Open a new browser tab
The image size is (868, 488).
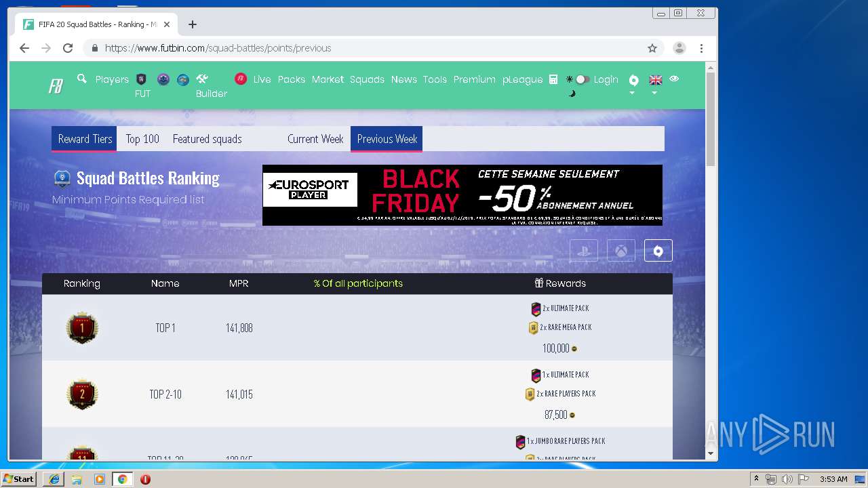tap(193, 24)
